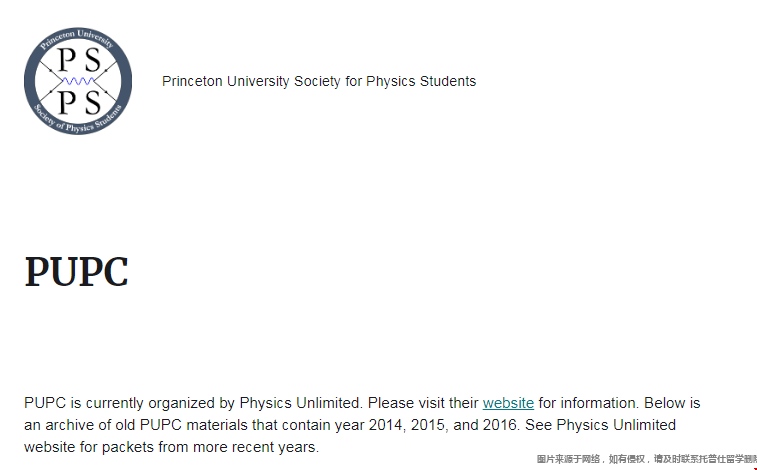Viewport: 757px width, 470px height.
Task: Click the blue wavy line in logo
Action: [x=78, y=81]
